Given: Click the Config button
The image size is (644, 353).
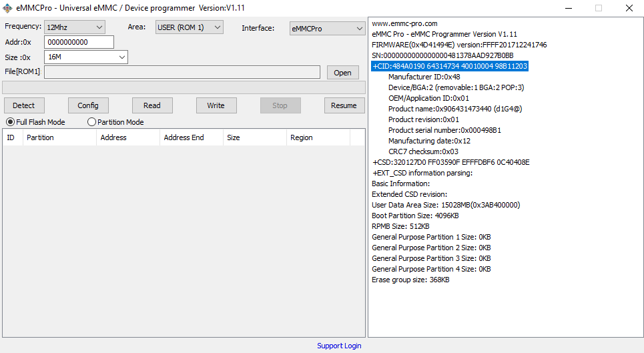Looking at the screenshot, I should 88,105.
